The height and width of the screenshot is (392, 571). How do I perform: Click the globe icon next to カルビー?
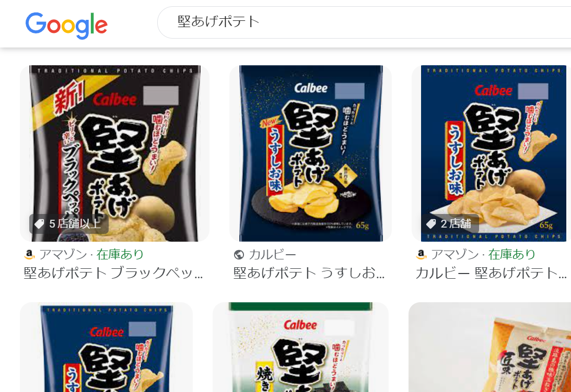pos(239,255)
